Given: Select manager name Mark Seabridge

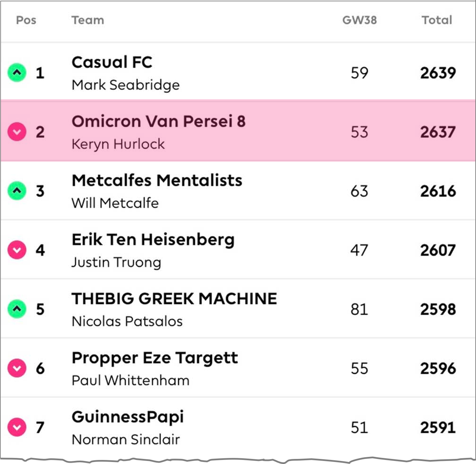Looking at the screenshot, I should tap(126, 85).
